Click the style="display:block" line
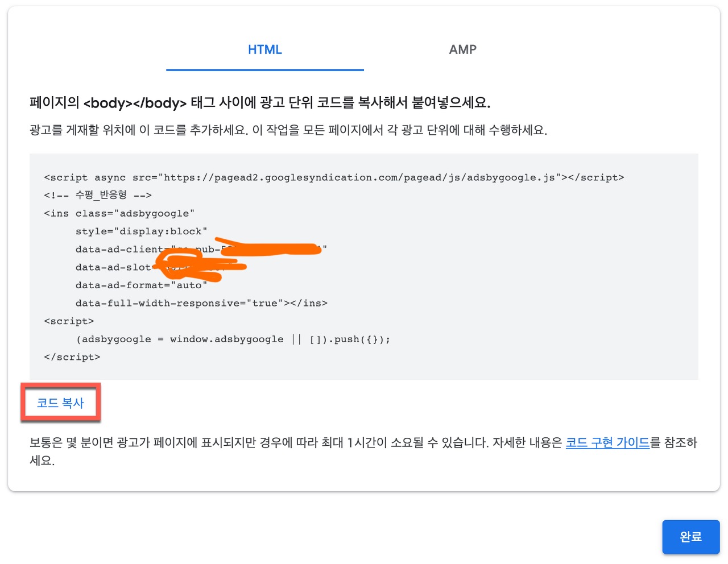 (x=142, y=231)
